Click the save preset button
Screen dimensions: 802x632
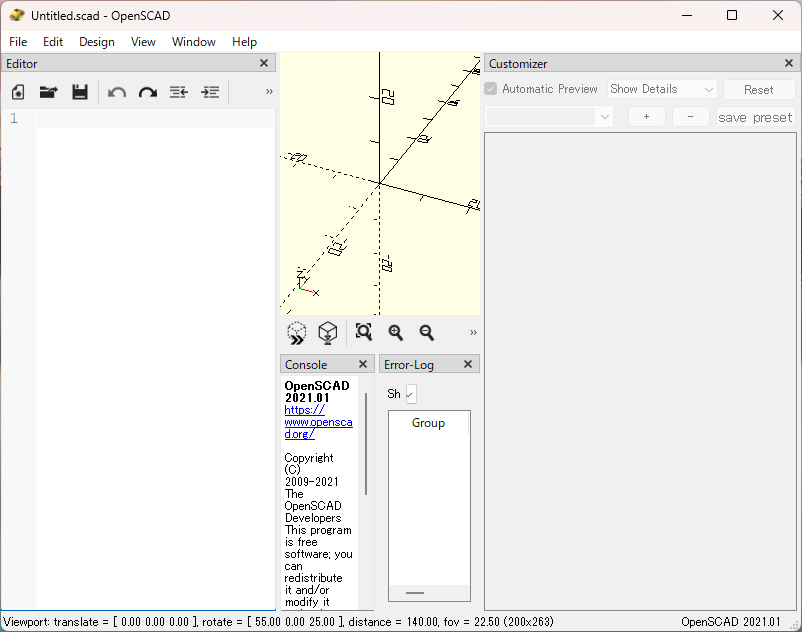pos(755,117)
